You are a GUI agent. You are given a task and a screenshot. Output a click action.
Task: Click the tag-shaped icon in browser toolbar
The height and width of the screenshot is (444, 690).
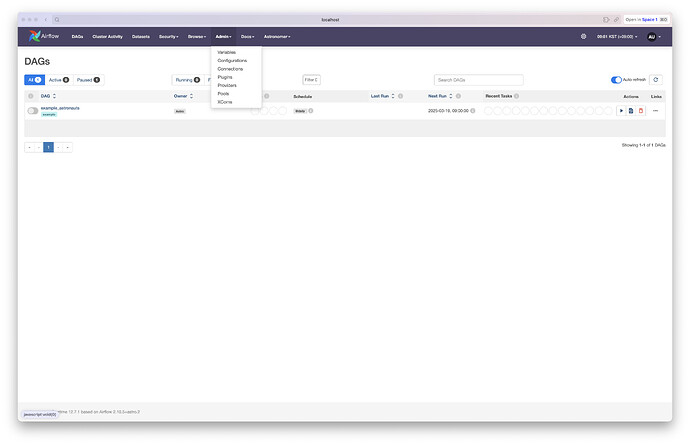click(606, 20)
